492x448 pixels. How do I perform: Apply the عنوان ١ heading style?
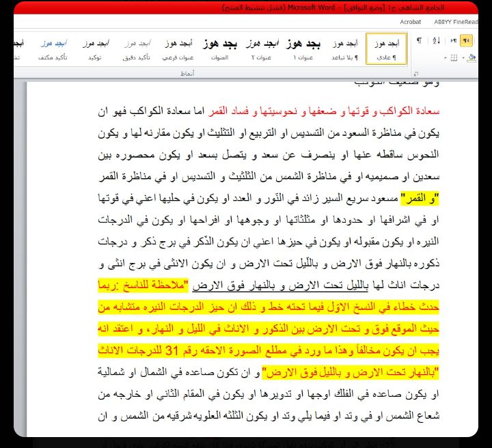tap(303, 48)
